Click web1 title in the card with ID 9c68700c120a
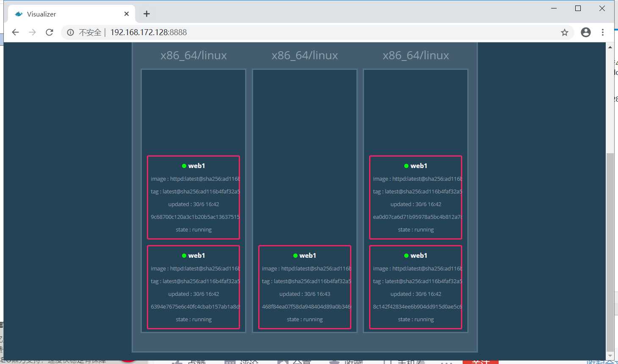The image size is (618, 364). click(x=196, y=166)
